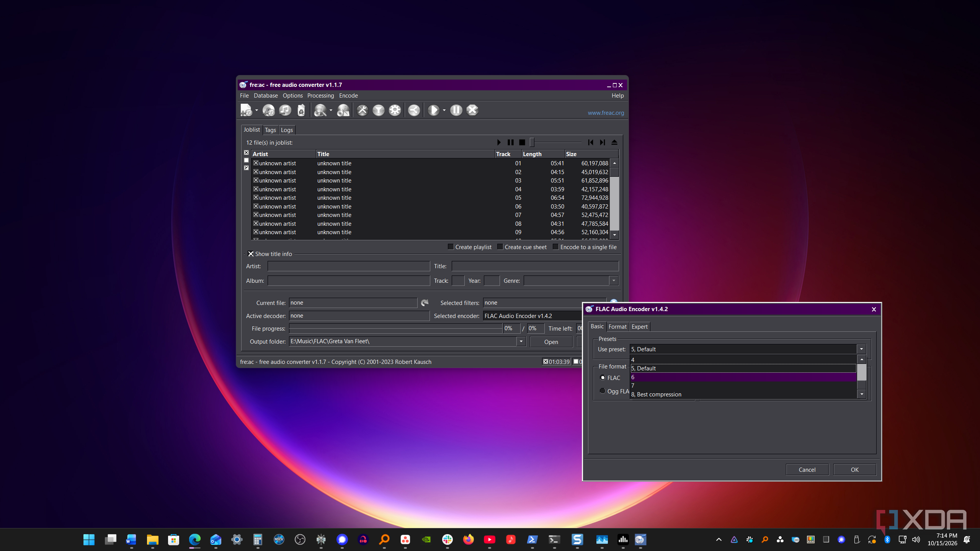This screenshot has width=980, height=551.
Task: Open the CD database query dropdown arrow
Action: pos(331,110)
